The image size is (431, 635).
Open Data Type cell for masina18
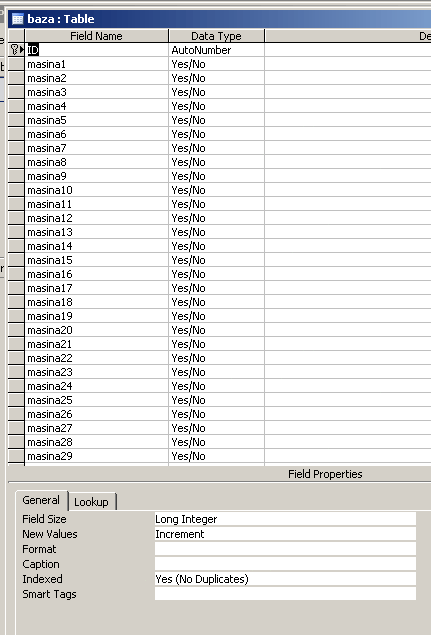(x=216, y=302)
